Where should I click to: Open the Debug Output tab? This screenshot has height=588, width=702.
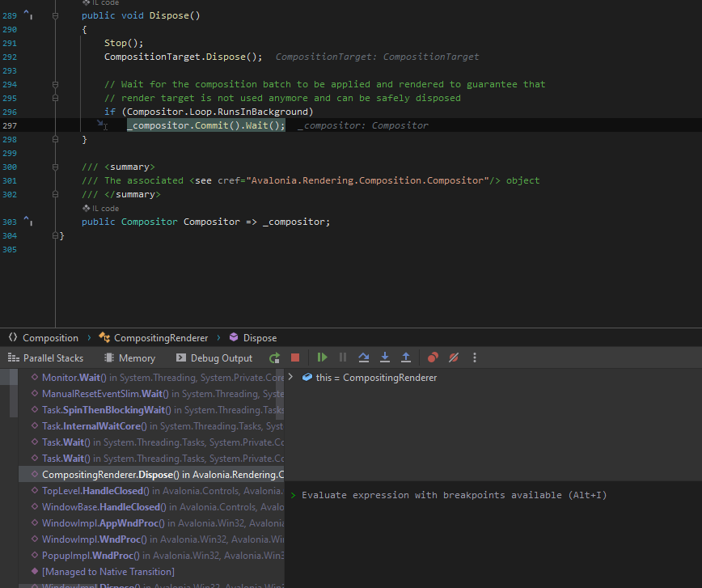(x=214, y=357)
